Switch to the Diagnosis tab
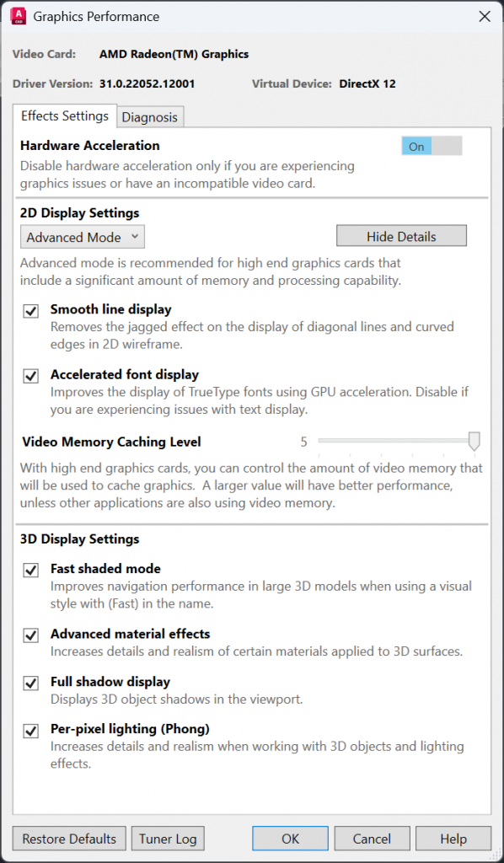This screenshot has height=863, width=504. click(150, 117)
